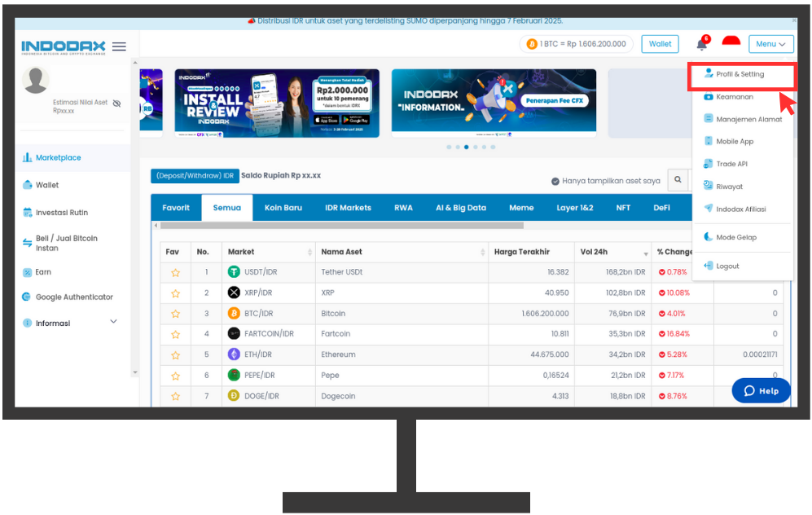
Task: Click the Bitcoin coin icon
Action: 234,314
